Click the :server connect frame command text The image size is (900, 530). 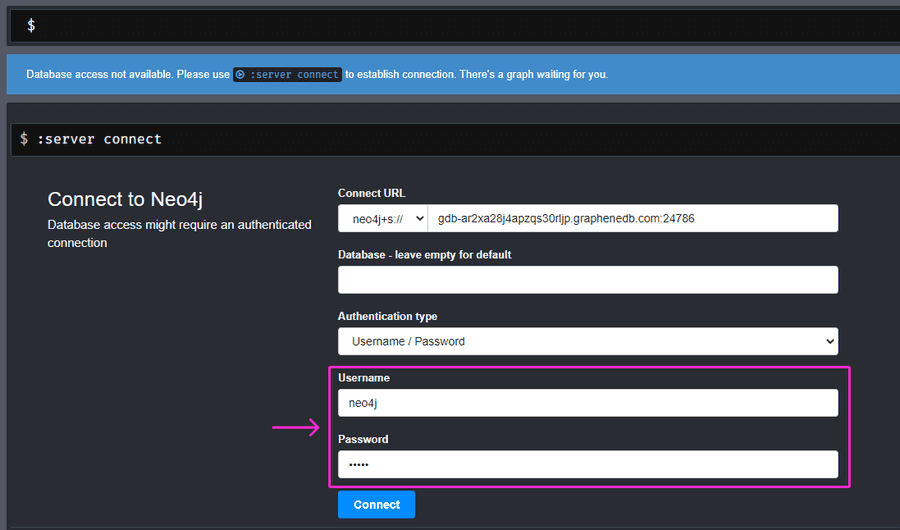99,139
